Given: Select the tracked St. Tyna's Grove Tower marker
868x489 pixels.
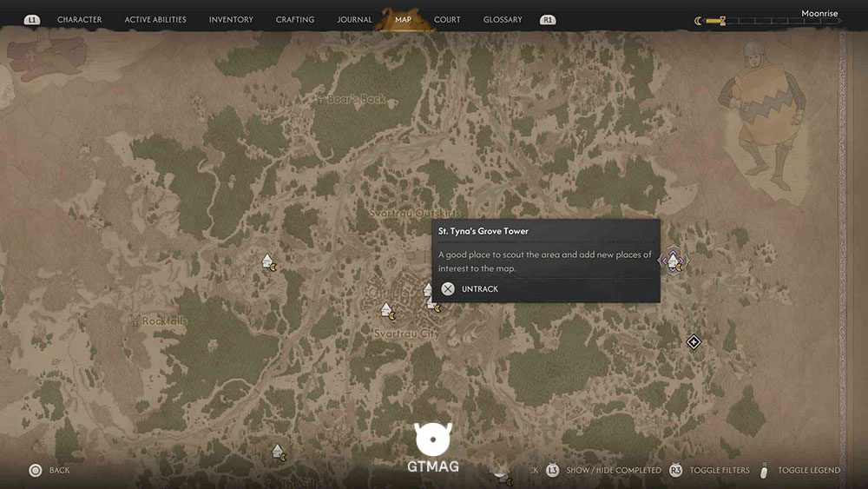Looking at the screenshot, I should pyautogui.click(x=674, y=261).
